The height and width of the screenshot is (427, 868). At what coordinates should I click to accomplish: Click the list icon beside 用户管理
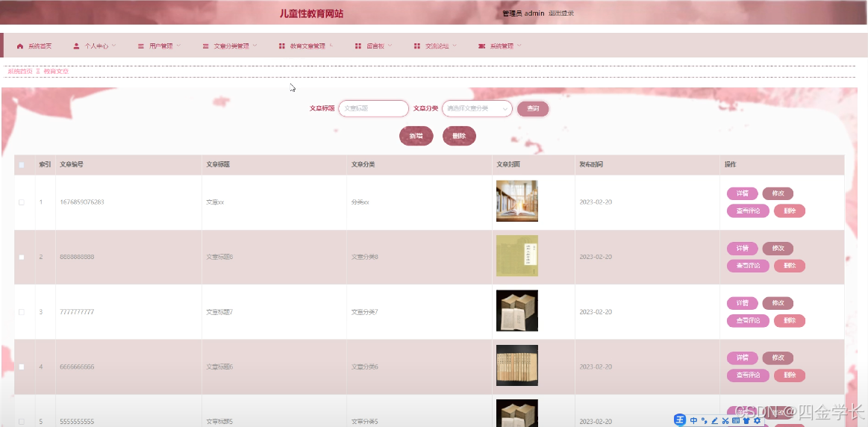click(140, 46)
